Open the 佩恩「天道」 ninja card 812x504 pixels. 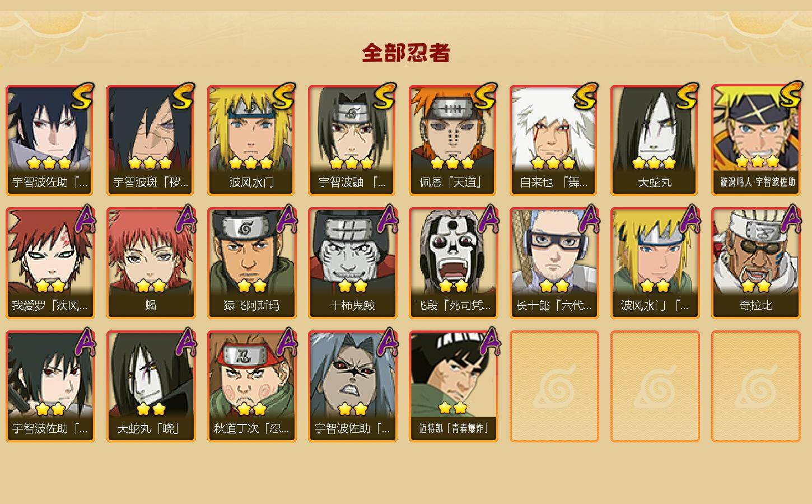453,140
